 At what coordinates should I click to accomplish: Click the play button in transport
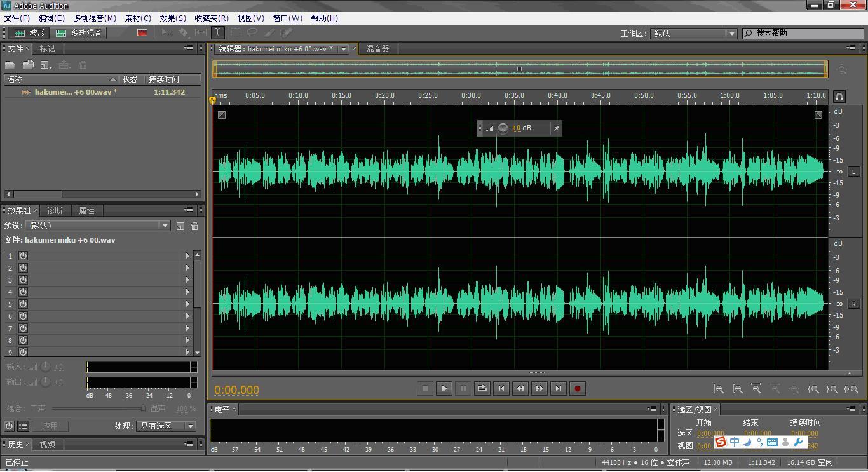point(444,389)
